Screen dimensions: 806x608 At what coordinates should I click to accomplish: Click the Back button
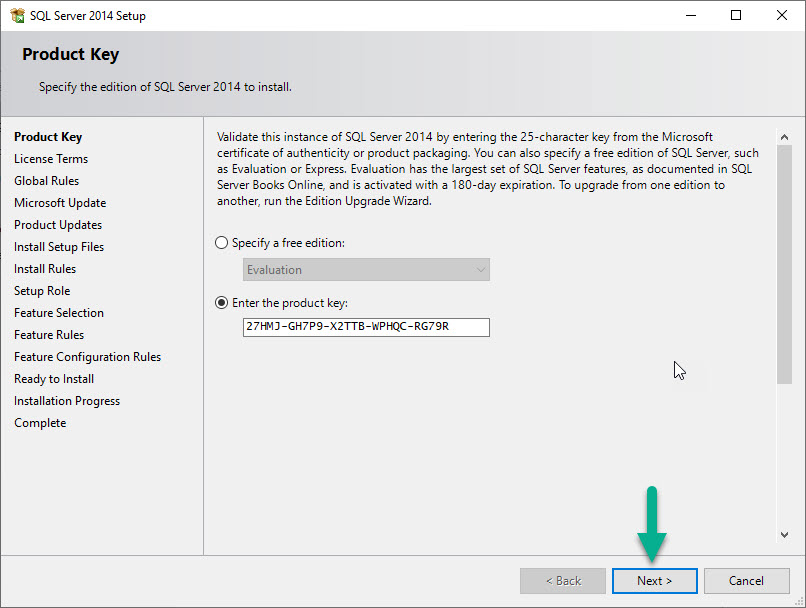click(563, 581)
